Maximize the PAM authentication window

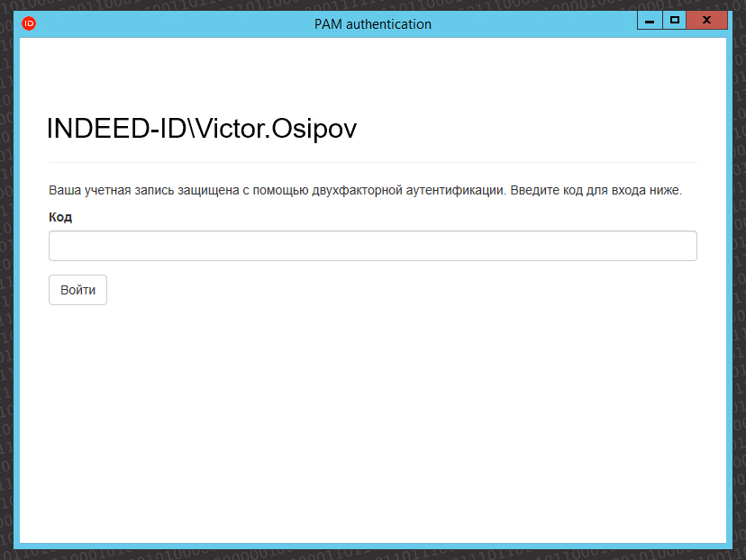674,20
